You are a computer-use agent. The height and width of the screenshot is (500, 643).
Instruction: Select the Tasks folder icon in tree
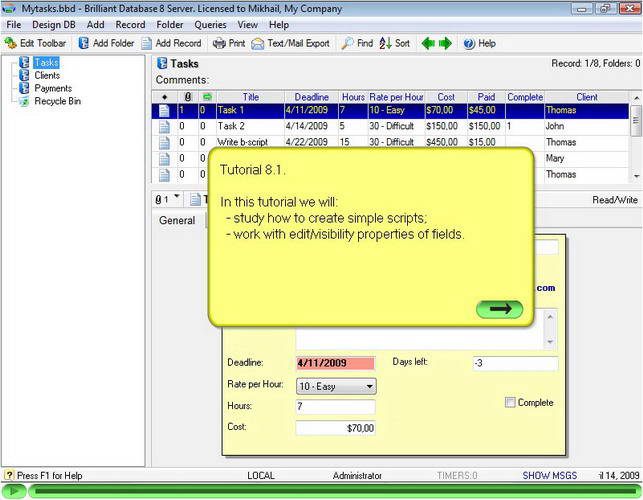click(x=25, y=62)
